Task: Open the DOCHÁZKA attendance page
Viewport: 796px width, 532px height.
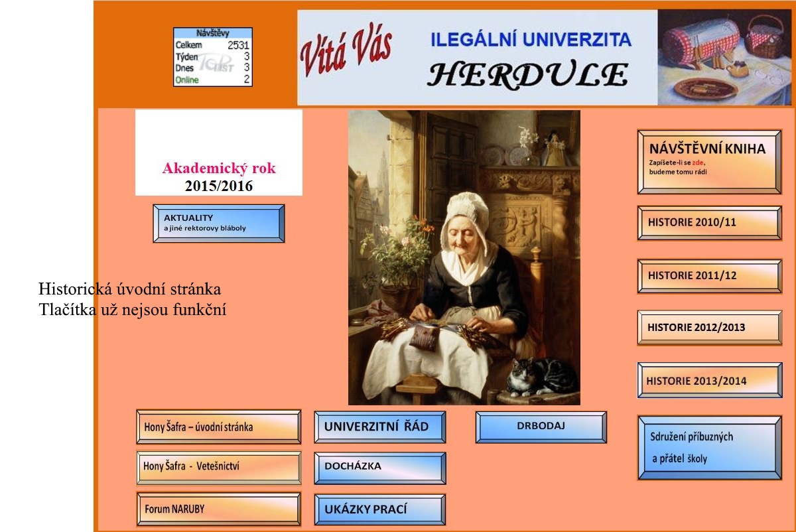Action: (x=381, y=468)
